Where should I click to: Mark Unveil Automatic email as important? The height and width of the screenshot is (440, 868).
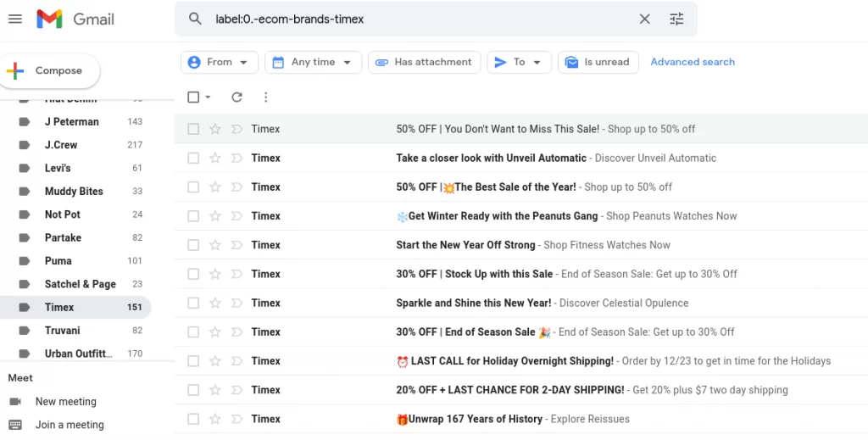[x=236, y=159]
